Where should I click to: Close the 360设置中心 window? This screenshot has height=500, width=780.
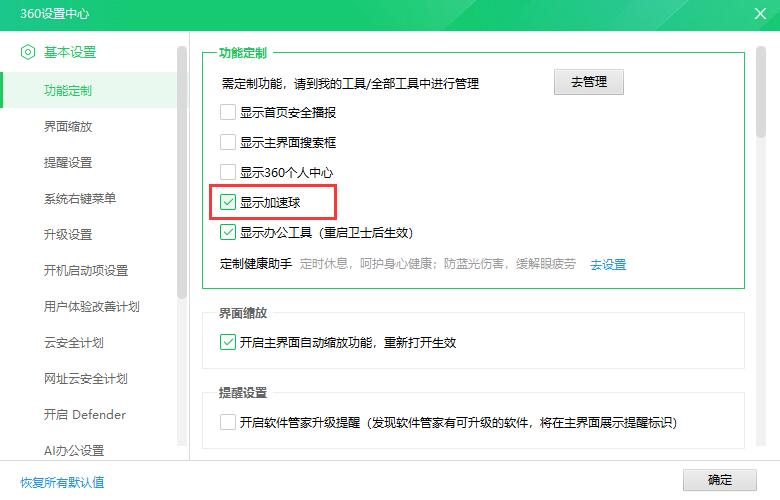point(759,13)
